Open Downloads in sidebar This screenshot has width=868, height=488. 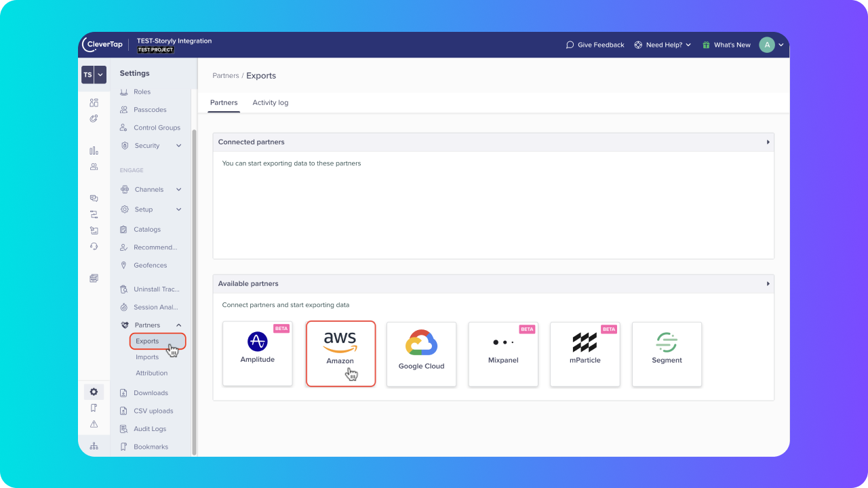[151, 393]
